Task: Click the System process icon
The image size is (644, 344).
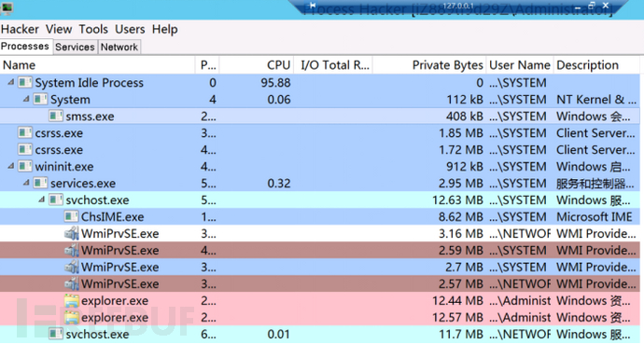Action: (40, 99)
